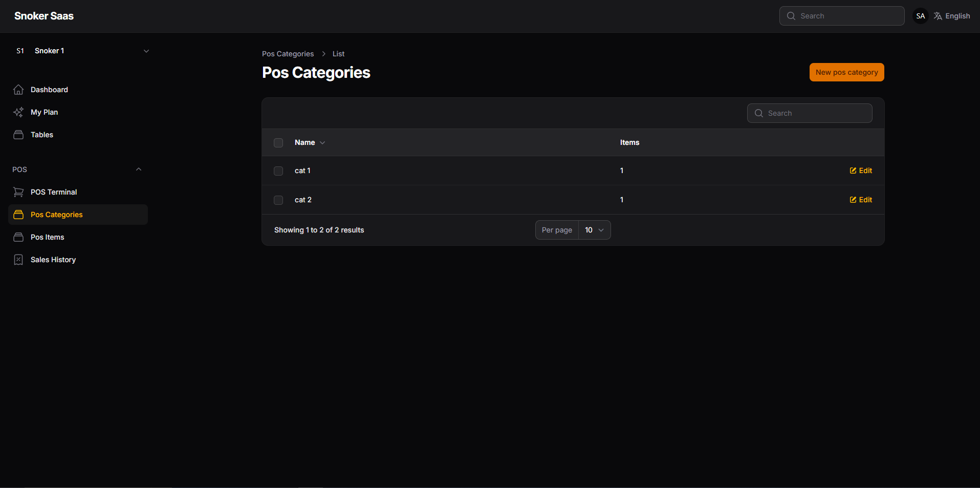
Task: Edit the cat 1 row
Action: tap(861, 171)
